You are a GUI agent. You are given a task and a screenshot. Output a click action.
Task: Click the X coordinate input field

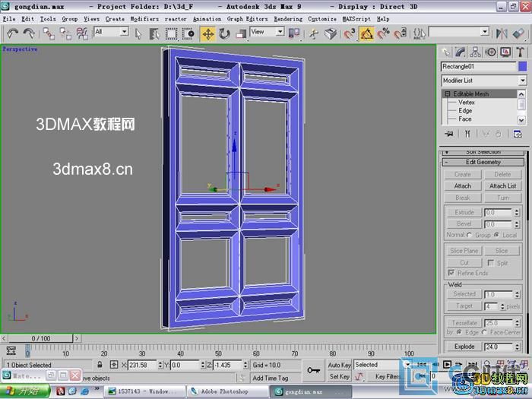[142, 365]
